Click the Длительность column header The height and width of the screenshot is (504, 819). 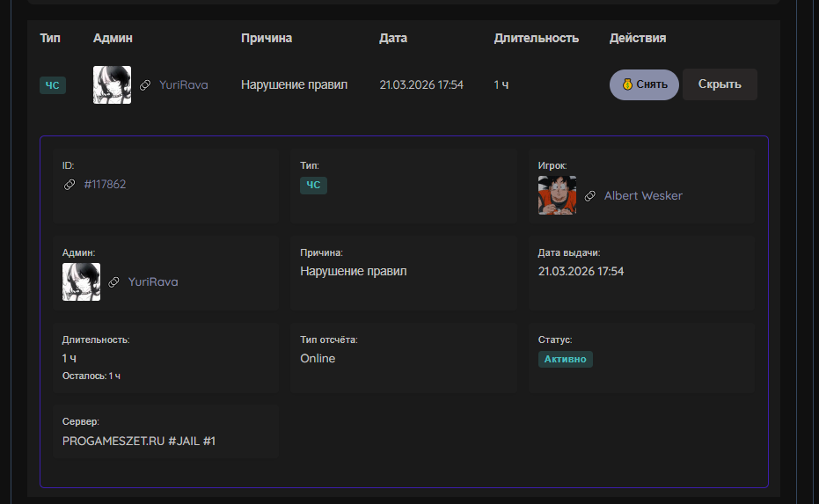tap(536, 39)
